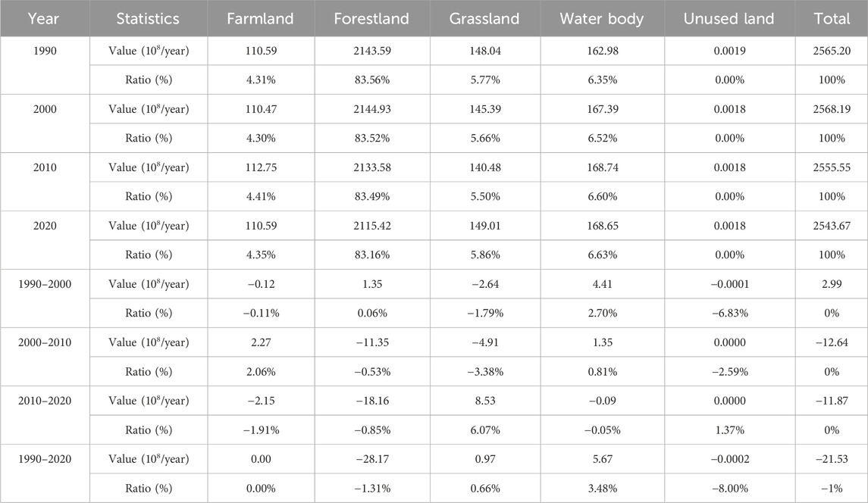Image resolution: width=868 pixels, height=503 pixels.
Task: Select grassland ratio 6.07%
Action: coord(485,430)
